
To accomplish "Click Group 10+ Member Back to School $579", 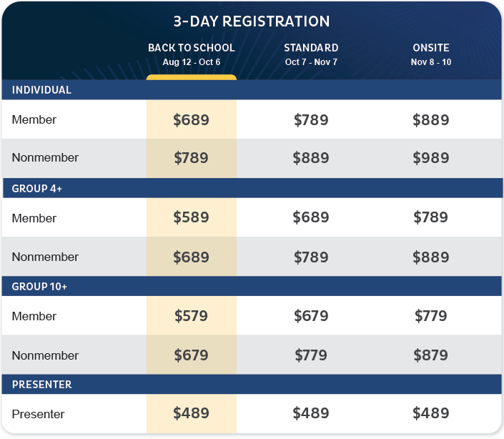I will (x=192, y=316).
